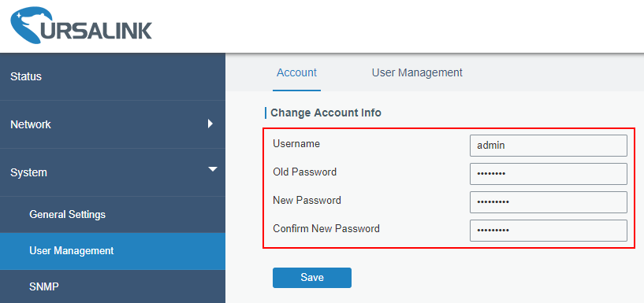Viewport: 644px width, 303px height.
Task: Click the Ursalink logo
Action: (x=81, y=26)
